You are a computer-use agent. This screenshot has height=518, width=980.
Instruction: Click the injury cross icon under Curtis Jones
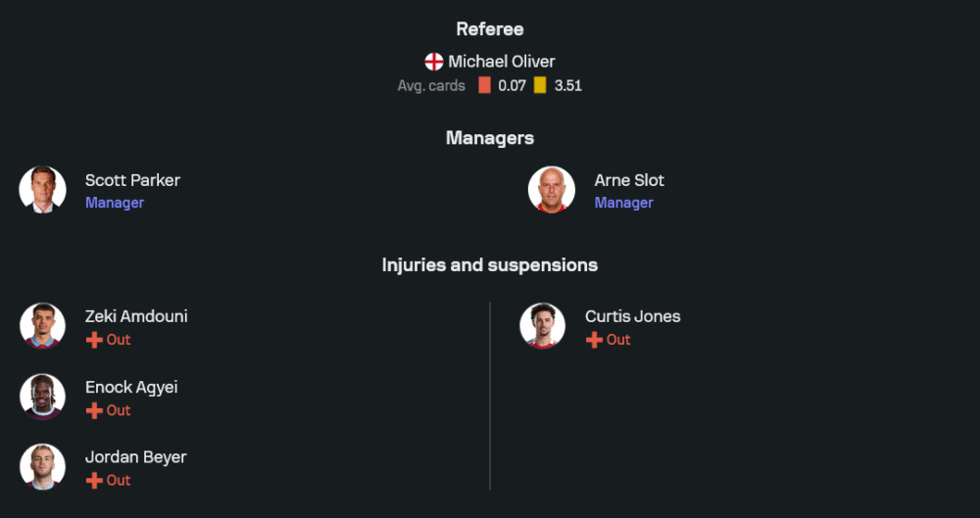(594, 340)
